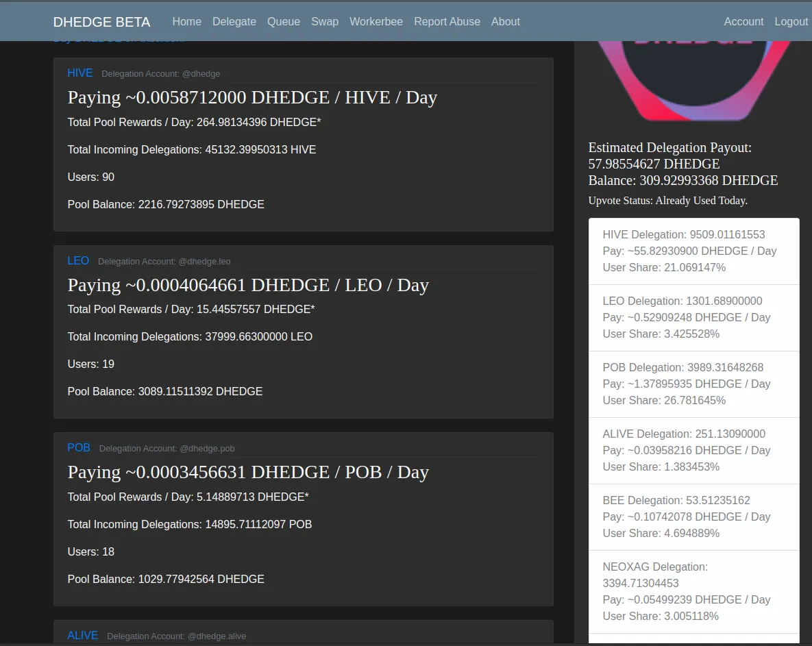
Task: Click the DHEDGE BETA brand link
Action: tap(101, 22)
